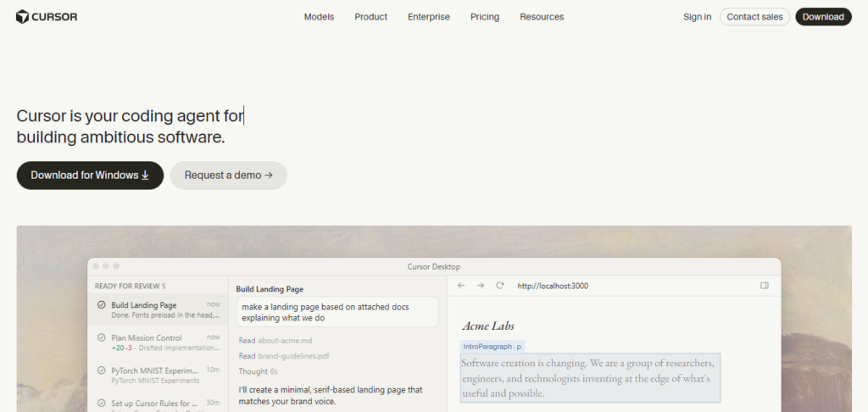The height and width of the screenshot is (412, 868).
Task: Click the 'Cursor Desktop' window title
Action: click(434, 267)
